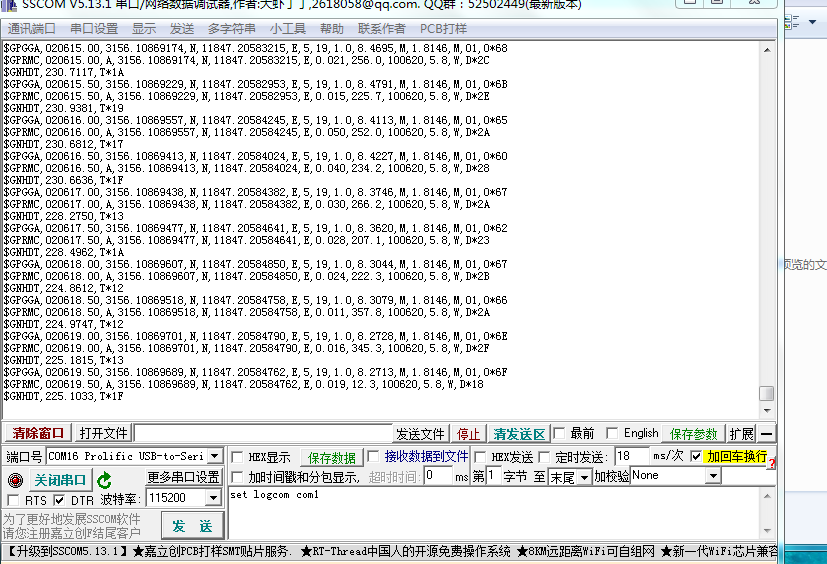This screenshot has width=827, height=564.
Task: Click the 超时时间 field showing 0
Action: coord(439,476)
